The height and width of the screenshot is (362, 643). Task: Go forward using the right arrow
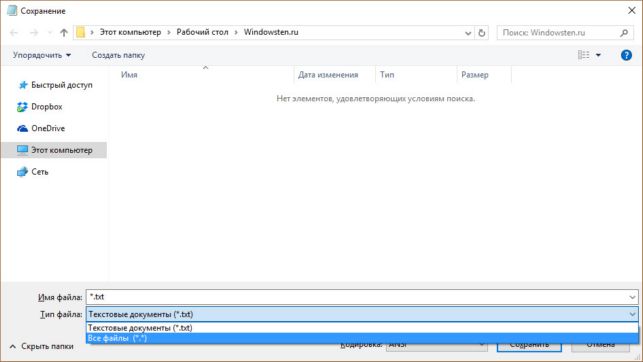(x=34, y=33)
